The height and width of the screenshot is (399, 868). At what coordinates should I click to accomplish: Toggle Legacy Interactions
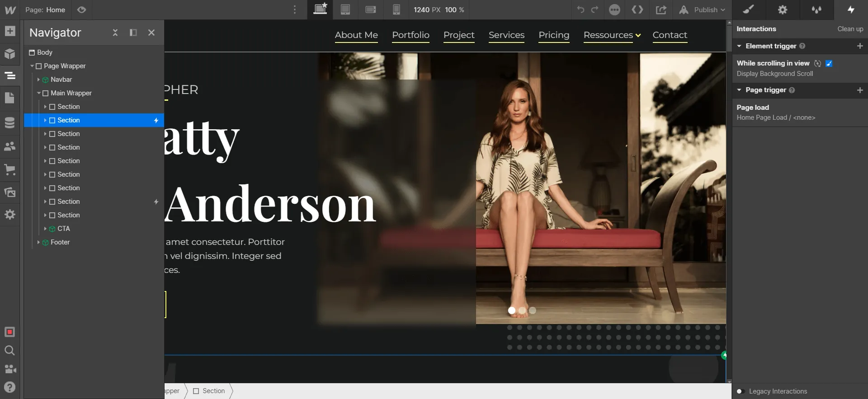[740, 391]
